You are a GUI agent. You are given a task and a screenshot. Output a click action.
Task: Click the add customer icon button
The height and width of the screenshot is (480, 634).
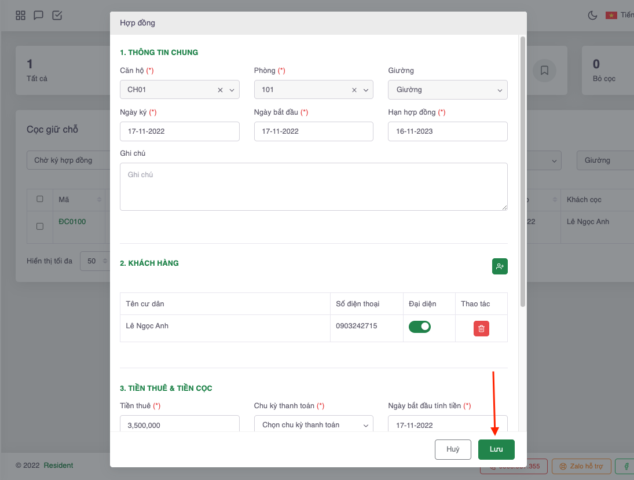(x=499, y=266)
